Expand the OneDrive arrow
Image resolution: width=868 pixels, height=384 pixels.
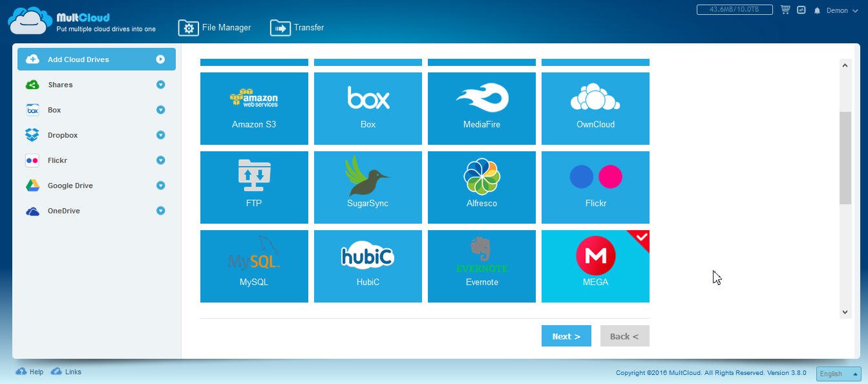(x=160, y=211)
